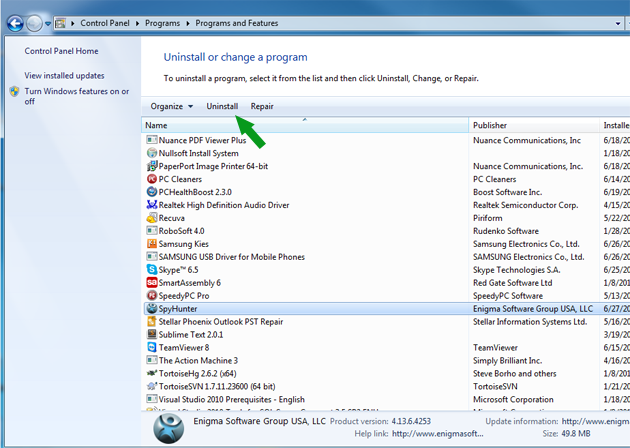Click the shield icon beside Windows features
The width and height of the screenshot is (630, 448).
14,92
